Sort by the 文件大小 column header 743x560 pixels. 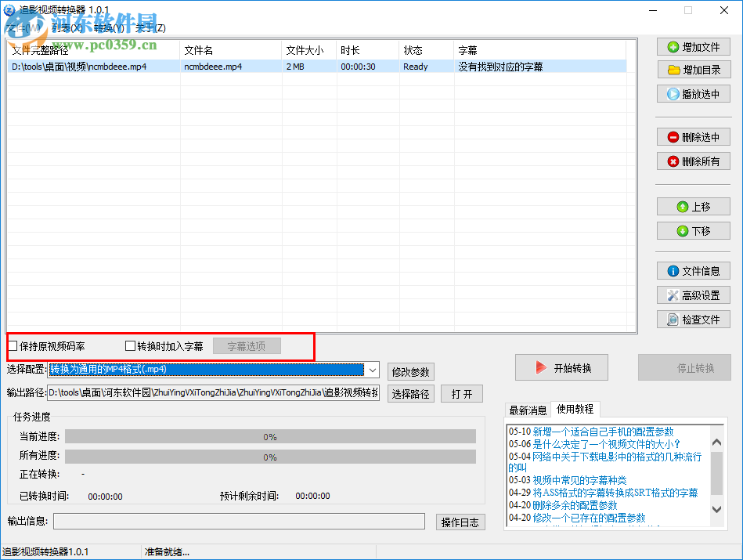[x=309, y=50]
